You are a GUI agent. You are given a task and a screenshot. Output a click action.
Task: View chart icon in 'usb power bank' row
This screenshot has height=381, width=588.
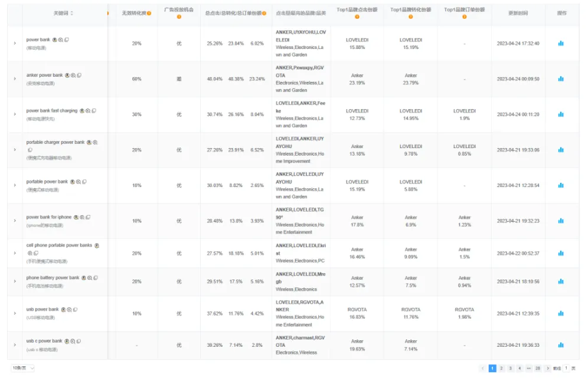click(561, 313)
